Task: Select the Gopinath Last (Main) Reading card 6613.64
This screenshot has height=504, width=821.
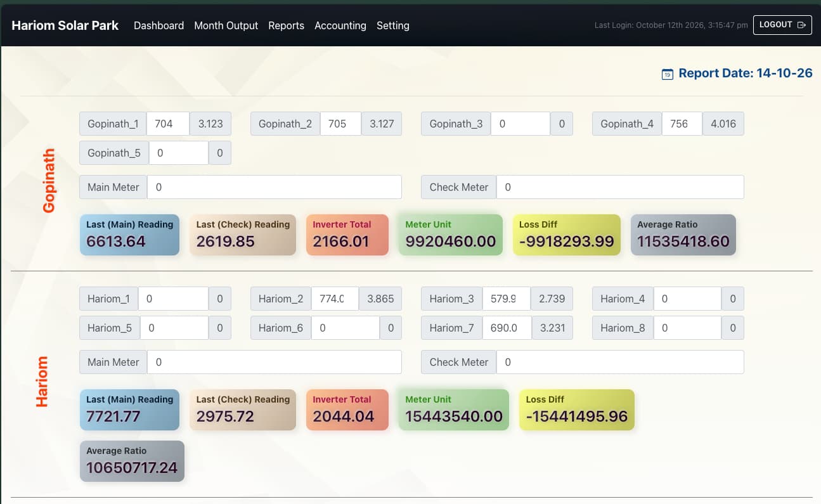Action: 129,235
